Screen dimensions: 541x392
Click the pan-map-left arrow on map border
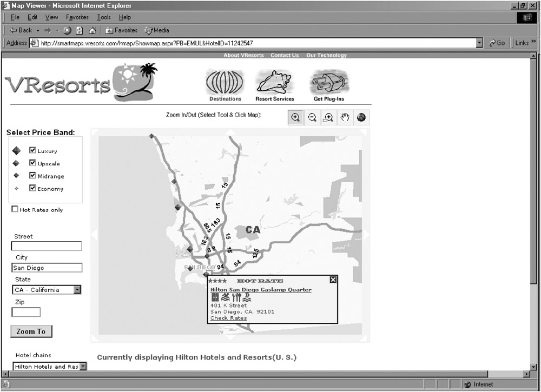pyautogui.click(x=94, y=235)
